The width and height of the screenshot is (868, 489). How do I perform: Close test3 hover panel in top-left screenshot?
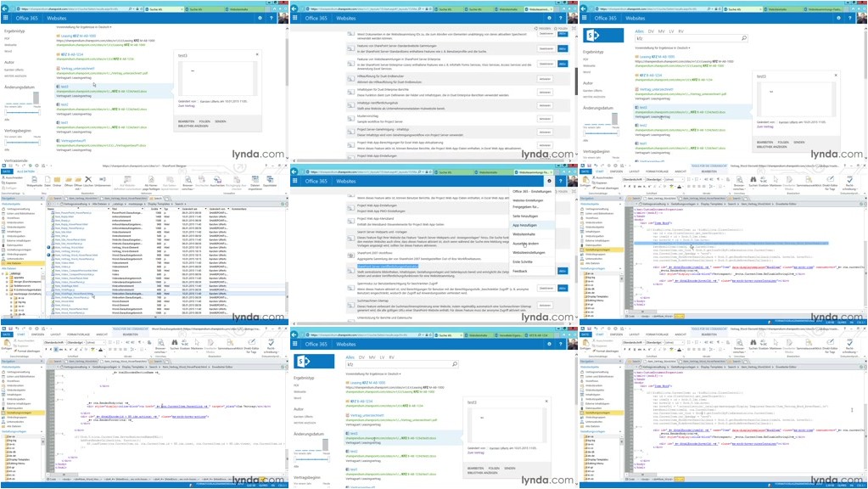pos(257,54)
